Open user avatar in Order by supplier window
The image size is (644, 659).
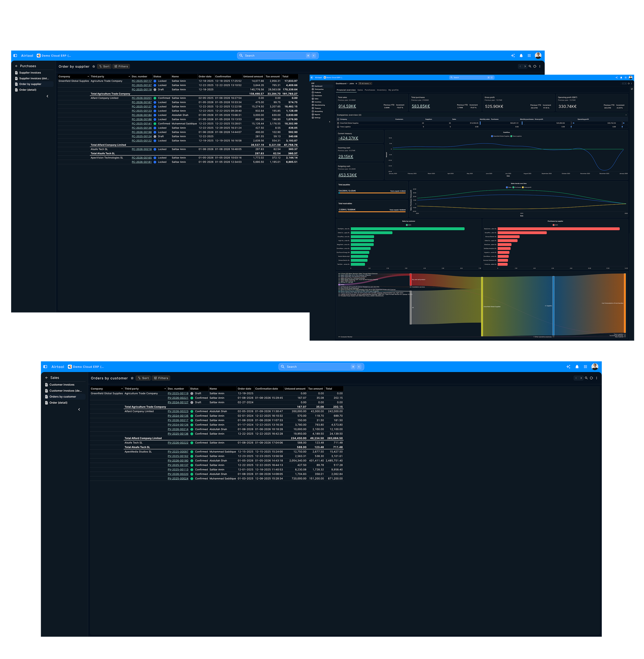pyautogui.click(x=538, y=56)
